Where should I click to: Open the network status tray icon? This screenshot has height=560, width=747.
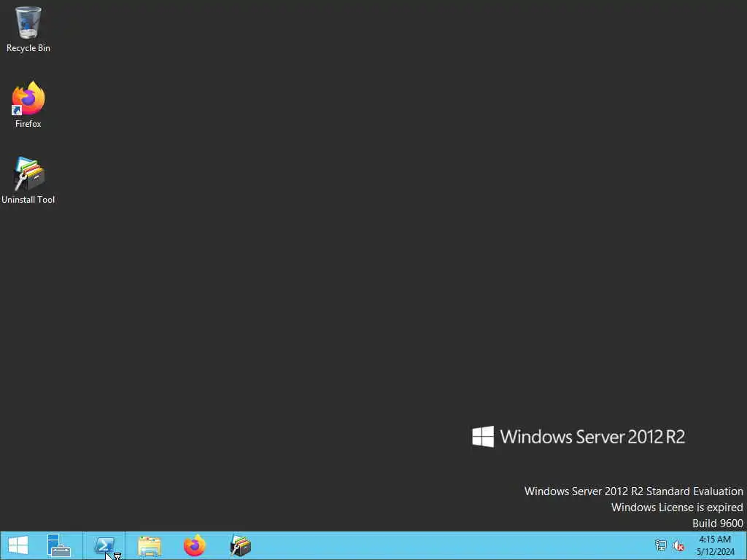pyautogui.click(x=660, y=545)
